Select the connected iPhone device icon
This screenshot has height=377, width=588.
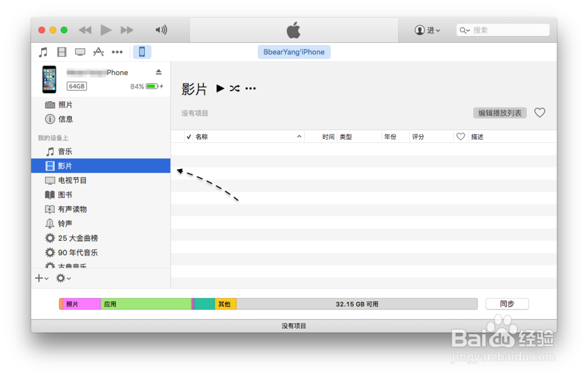pyautogui.click(x=141, y=52)
